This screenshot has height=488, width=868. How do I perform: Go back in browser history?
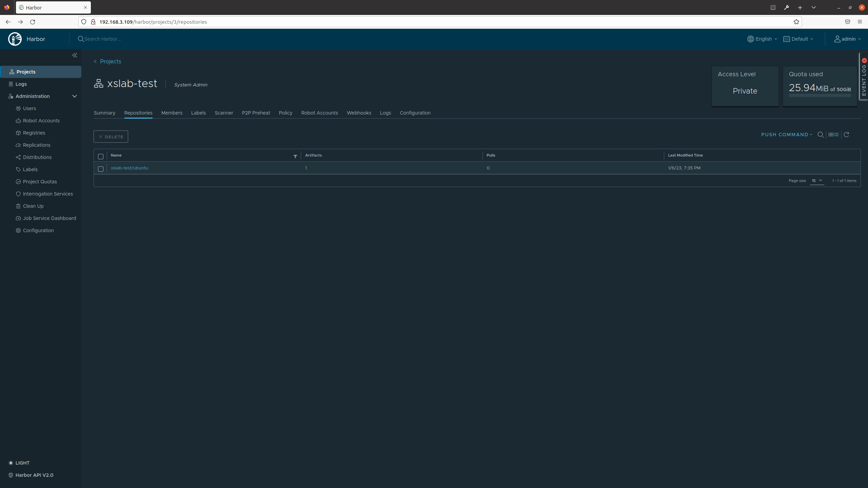8,22
